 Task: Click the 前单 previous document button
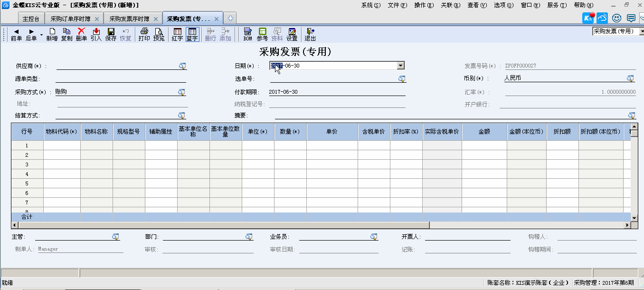pos(16,34)
